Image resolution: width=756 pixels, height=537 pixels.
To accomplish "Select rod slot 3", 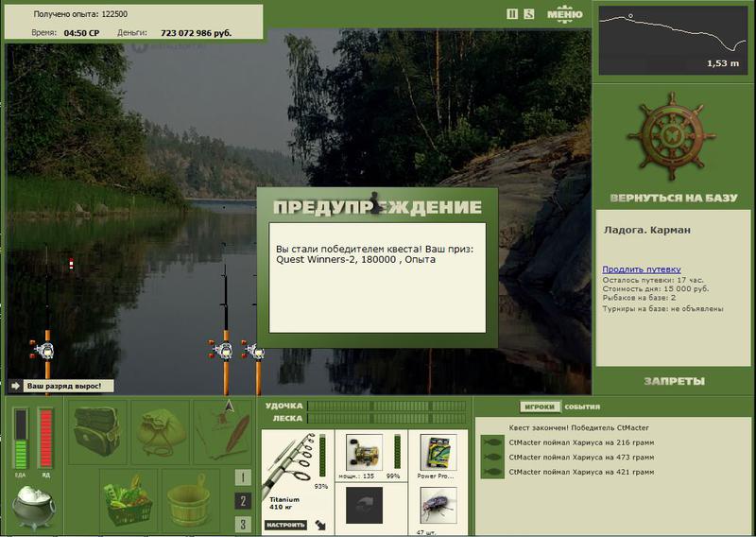I will pyautogui.click(x=243, y=524).
